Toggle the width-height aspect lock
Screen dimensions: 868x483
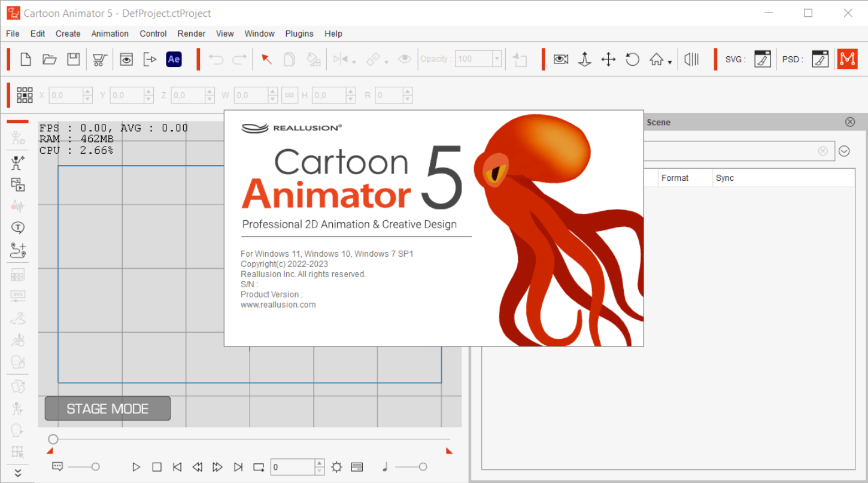click(290, 95)
